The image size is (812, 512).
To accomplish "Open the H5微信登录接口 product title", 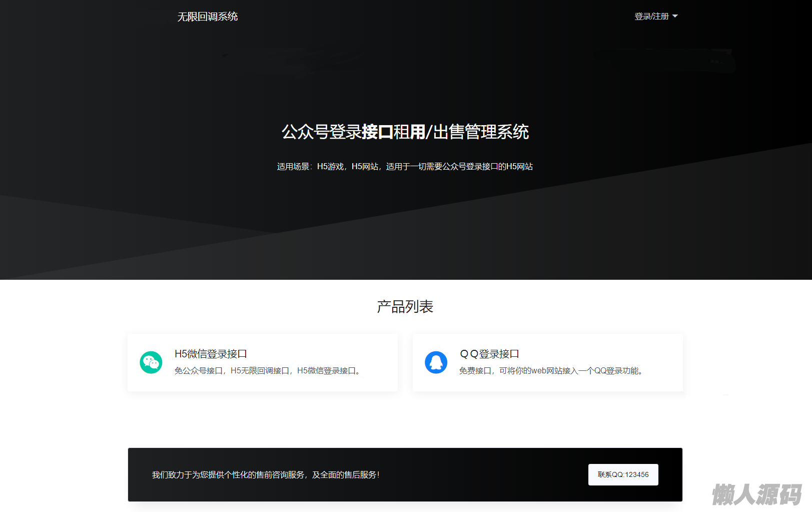I will (x=211, y=354).
